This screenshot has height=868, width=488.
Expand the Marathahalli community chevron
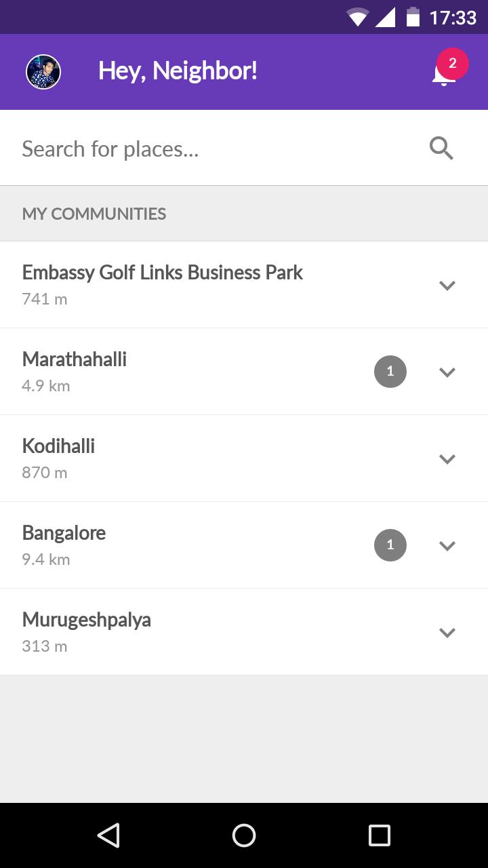[x=447, y=372]
